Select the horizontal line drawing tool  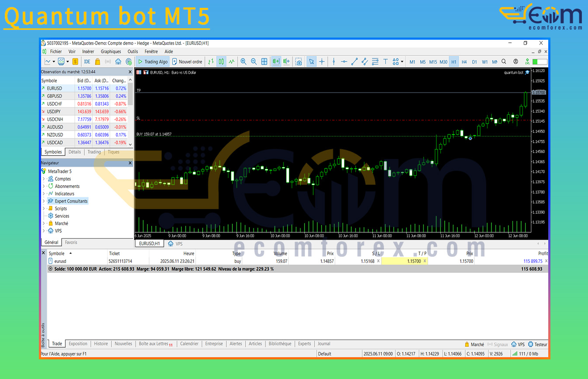click(x=344, y=62)
